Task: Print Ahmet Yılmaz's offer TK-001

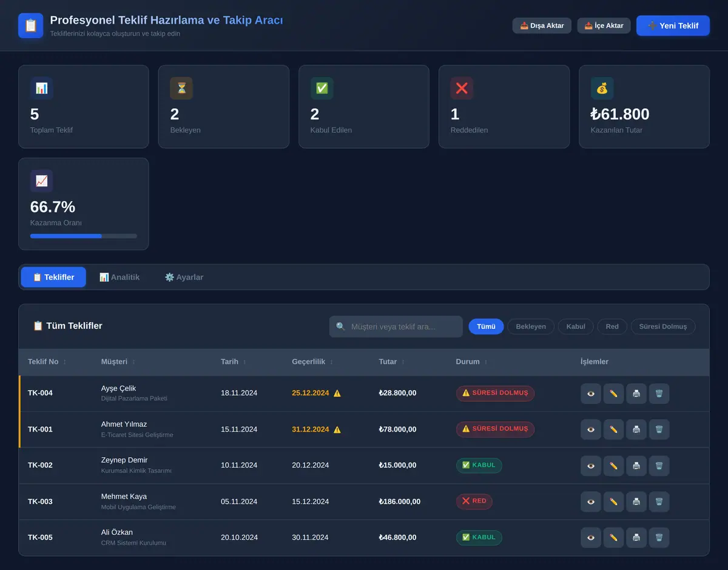Action: pos(636,429)
